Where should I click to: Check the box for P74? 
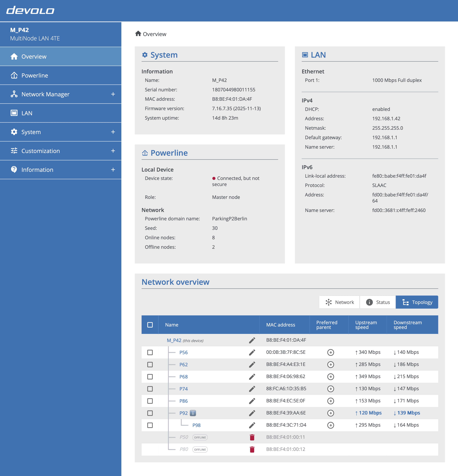(150, 389)
